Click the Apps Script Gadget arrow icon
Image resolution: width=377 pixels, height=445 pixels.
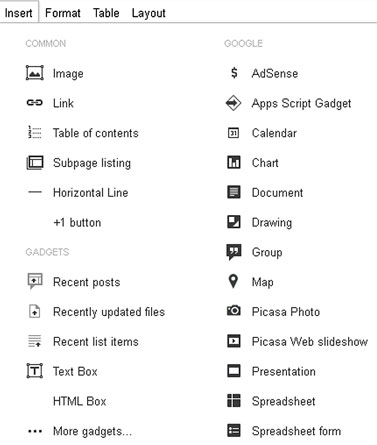tap(233, 103)
